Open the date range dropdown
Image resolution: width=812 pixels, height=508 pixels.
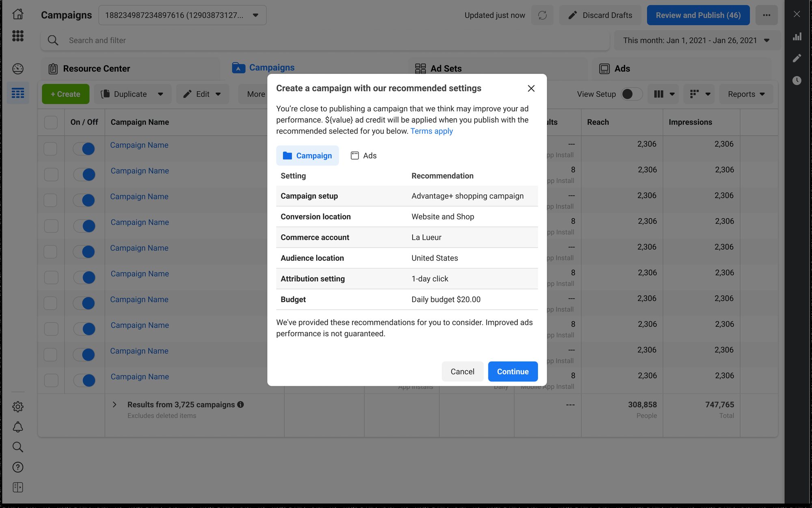pos(697,40)
